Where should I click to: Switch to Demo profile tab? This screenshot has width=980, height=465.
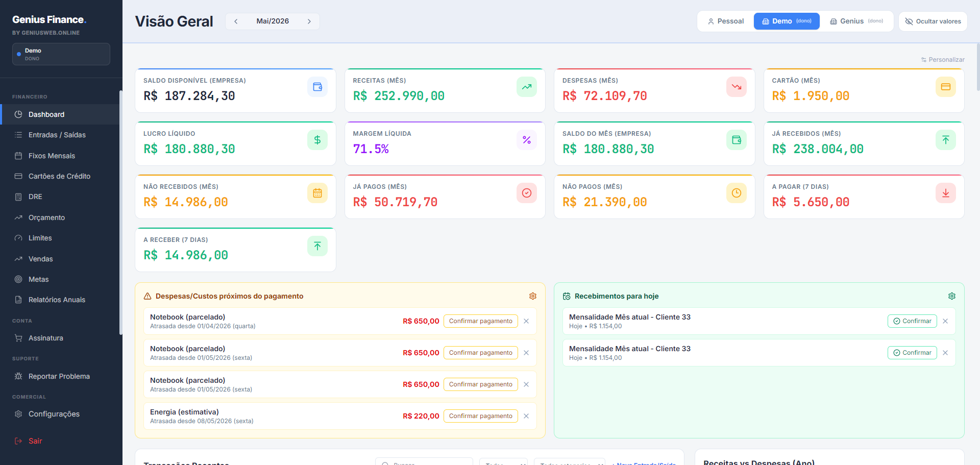tap(787, 21)
